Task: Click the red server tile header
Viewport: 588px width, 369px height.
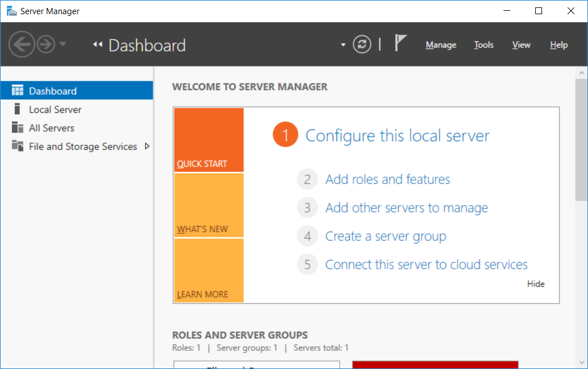Action: pos(435,365)
